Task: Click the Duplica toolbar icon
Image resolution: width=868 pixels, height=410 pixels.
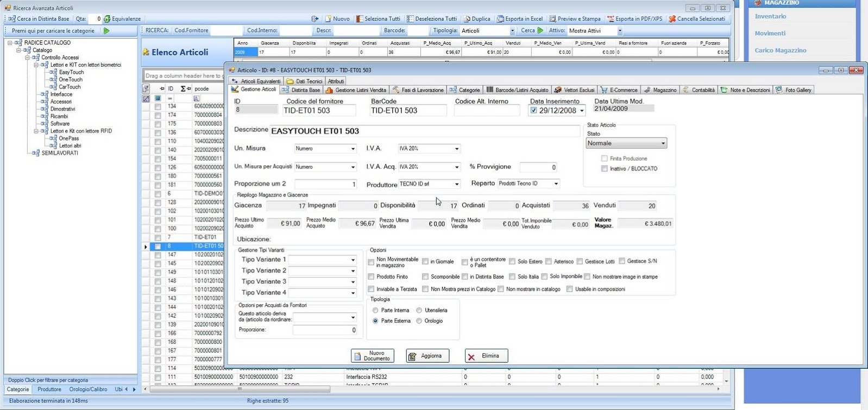Action: 467,18
